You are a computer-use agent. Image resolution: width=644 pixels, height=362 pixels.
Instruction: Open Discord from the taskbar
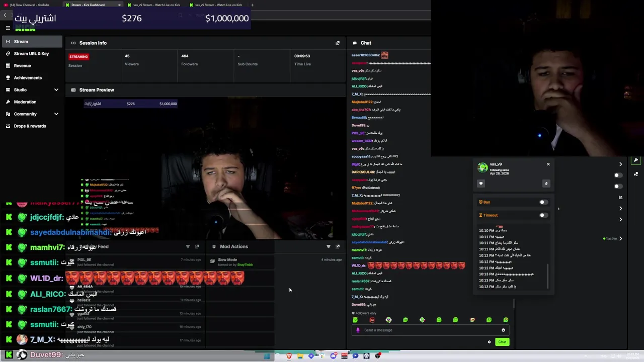333,356
